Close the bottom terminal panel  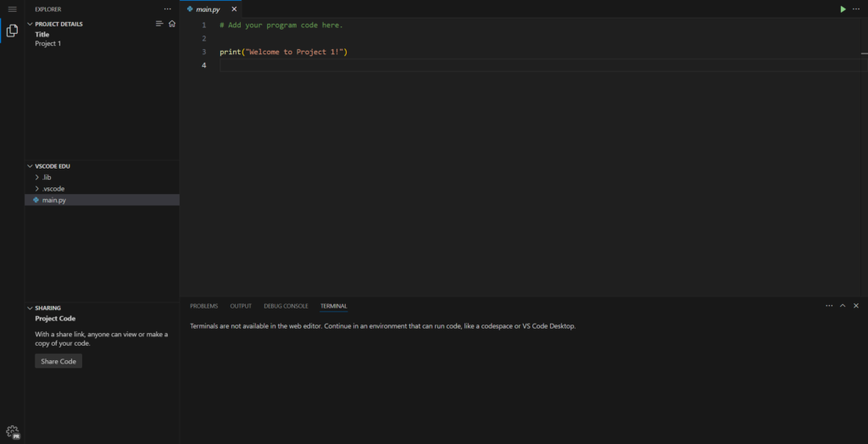tap(856, 305)
